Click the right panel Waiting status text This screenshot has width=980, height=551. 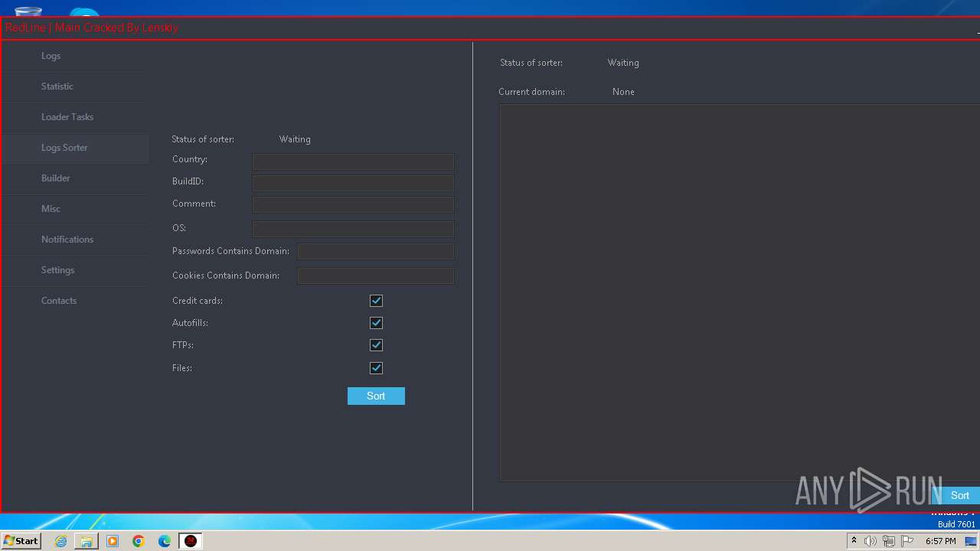tap(623, 63)
